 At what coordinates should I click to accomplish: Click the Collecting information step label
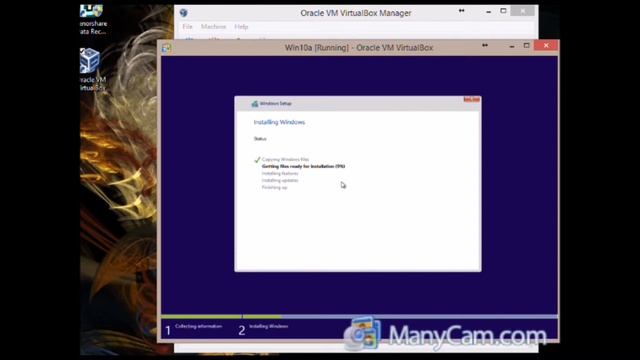coord(198,327)
